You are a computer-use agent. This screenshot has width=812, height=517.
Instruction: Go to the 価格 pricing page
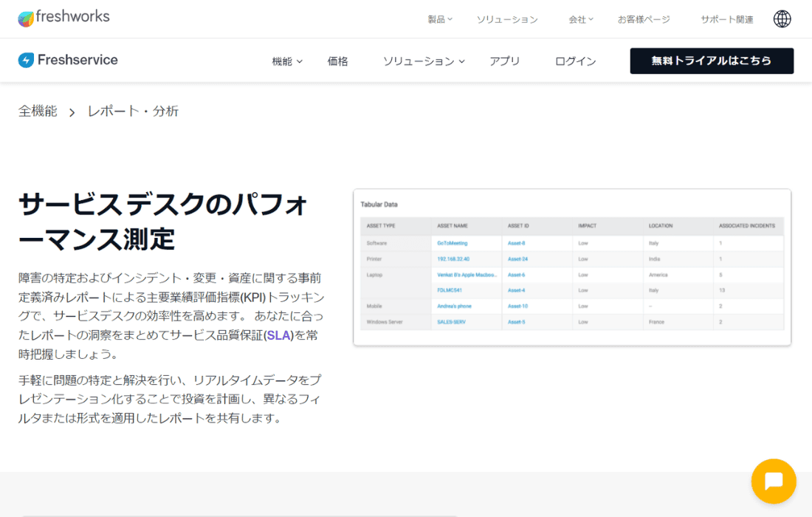pyautogui.click(x=337, y=61)
